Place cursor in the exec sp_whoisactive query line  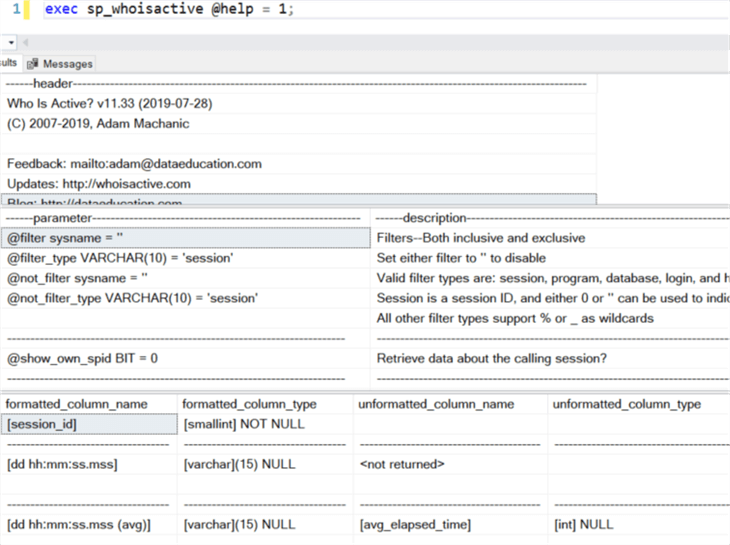point(169,9)
